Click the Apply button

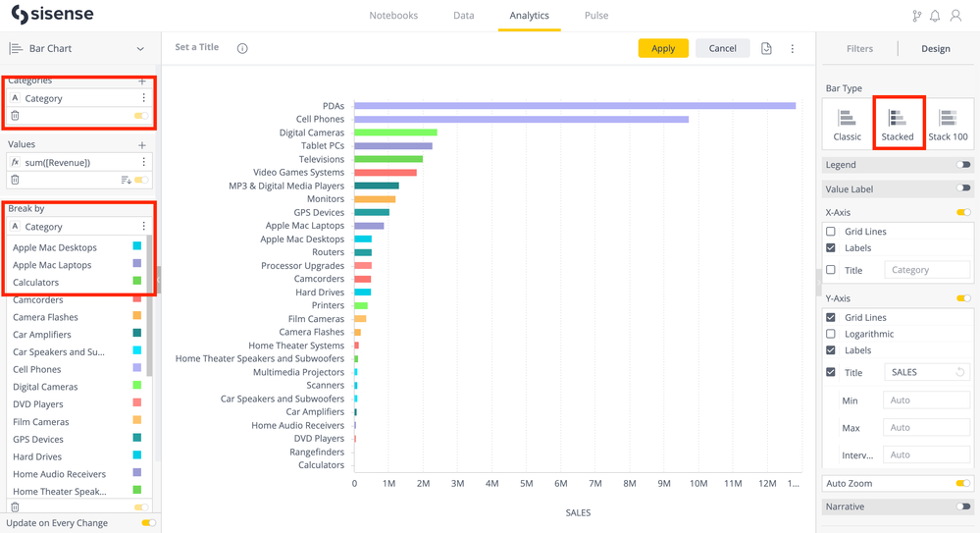(663, 48)
